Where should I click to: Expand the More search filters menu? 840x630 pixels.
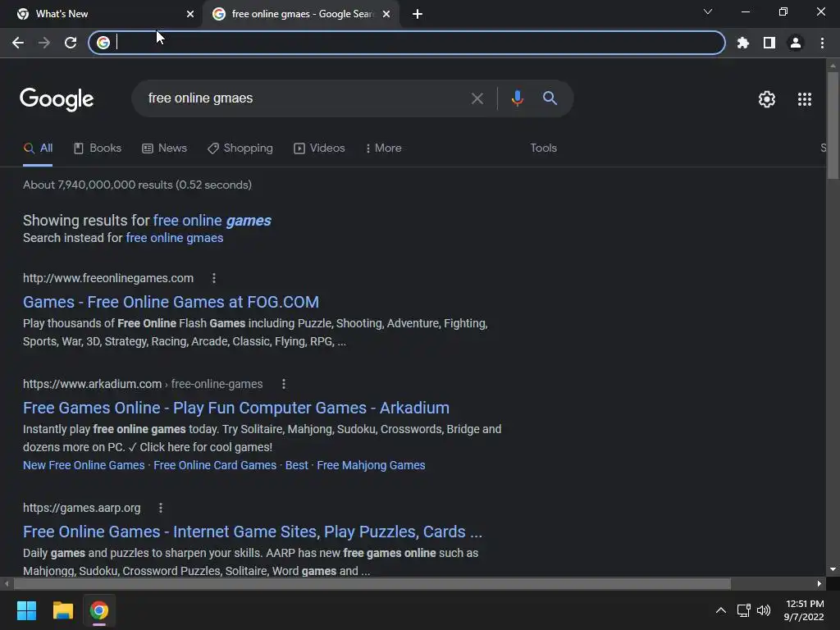[383, 148]
